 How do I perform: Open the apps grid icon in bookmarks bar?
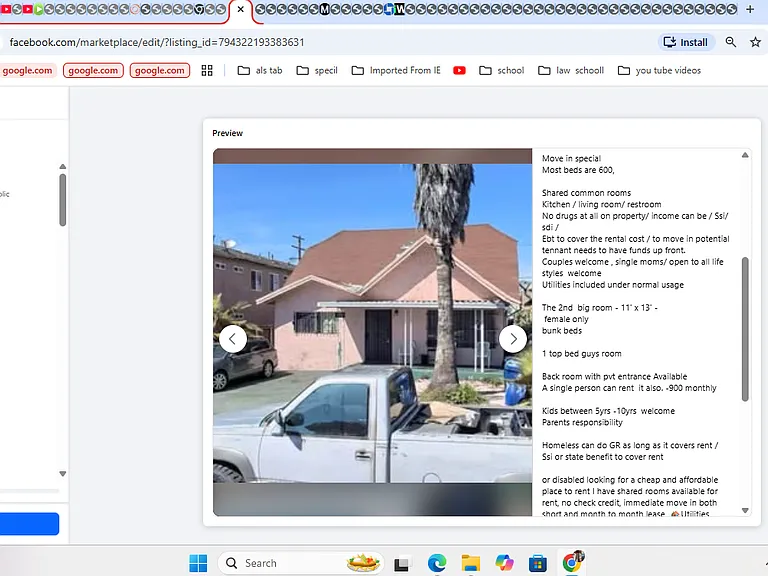pos(207,71)
